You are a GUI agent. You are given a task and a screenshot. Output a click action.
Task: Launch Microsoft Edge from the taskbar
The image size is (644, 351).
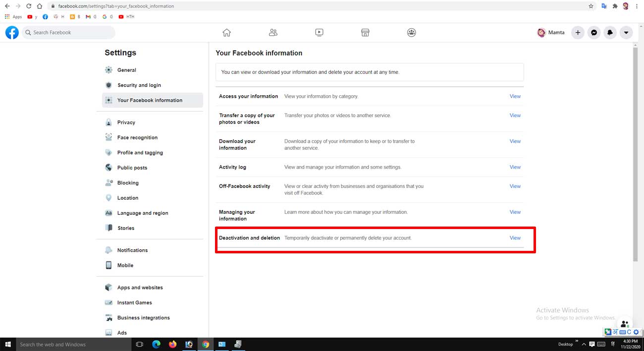pos(156,344)
